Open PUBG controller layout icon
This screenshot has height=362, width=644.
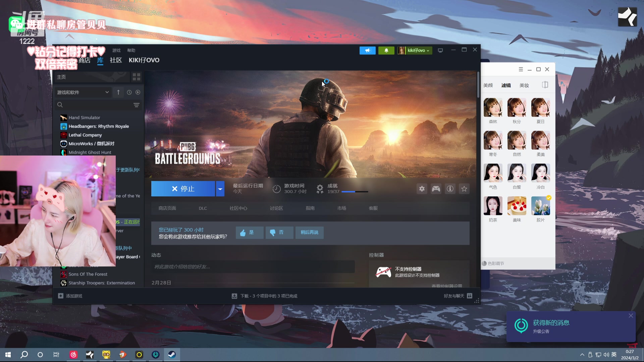[x=436, y=189]
